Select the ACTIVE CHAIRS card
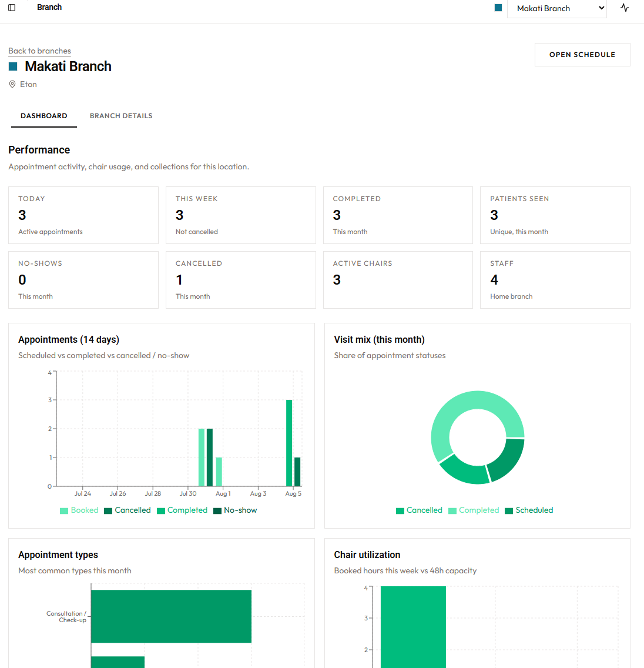Screen dimensions: 644x668 [398, 280]
